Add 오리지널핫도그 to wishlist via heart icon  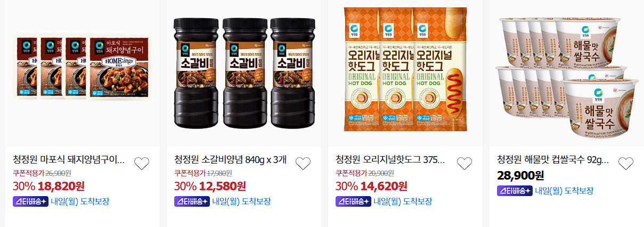point(464,164)
